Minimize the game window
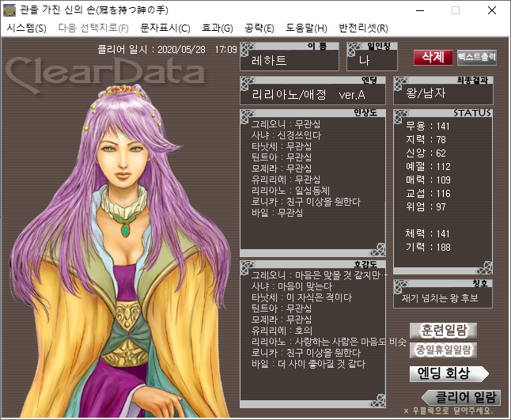511x420 pixels. point(420,10)
